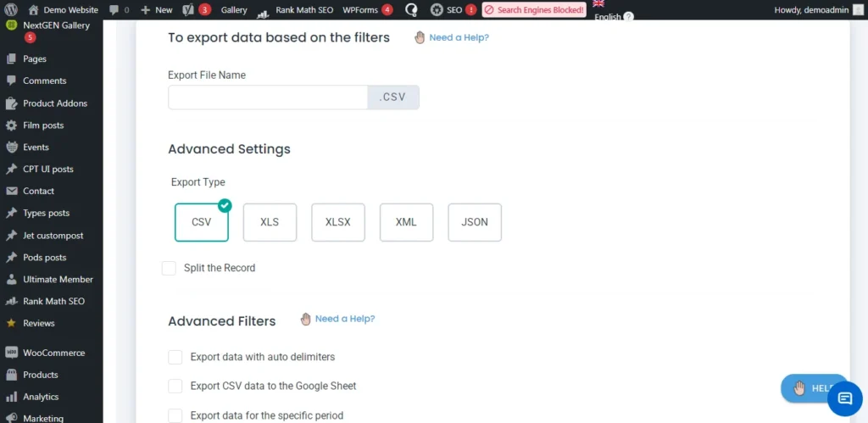Open the Reviews star menu item
The height and width of the screenshot is (423, 868).
pyautogui.click(x=39, y=323)
